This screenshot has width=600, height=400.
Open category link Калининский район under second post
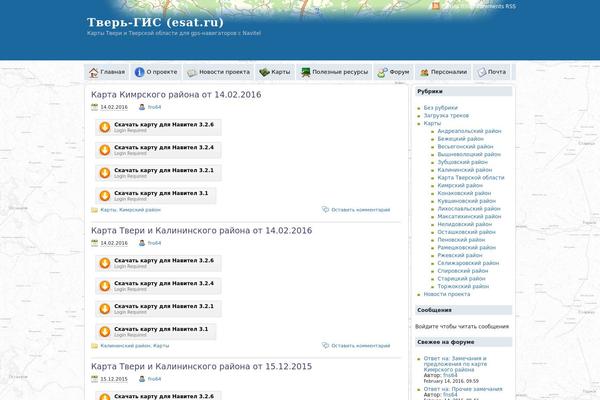pos(125,346)
